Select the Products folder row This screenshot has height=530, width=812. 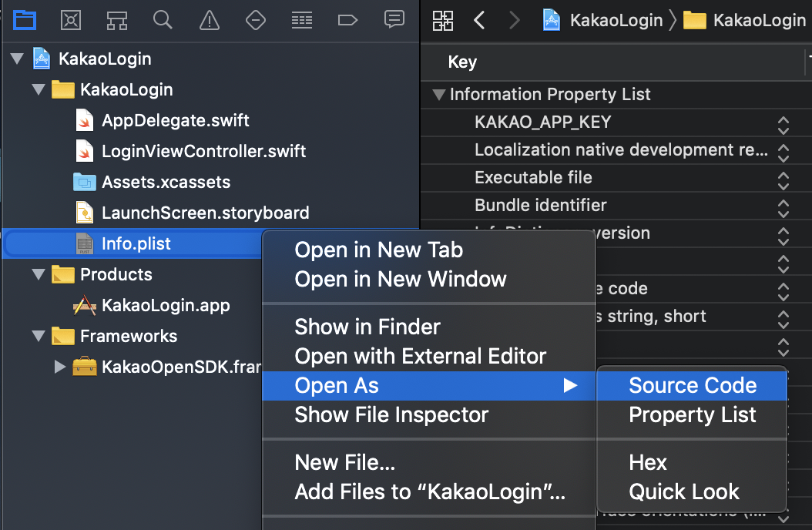pyautogui.click(x=116, y=273)
